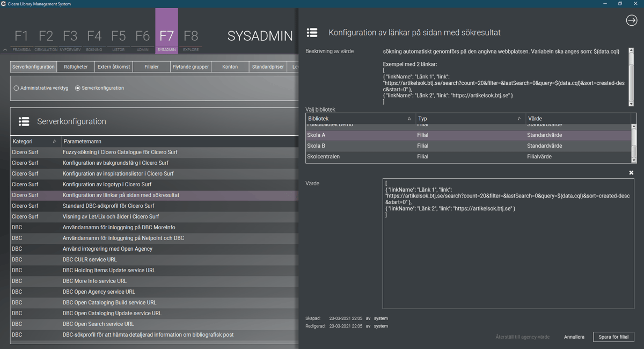Open the F8 Explore module
Viewport: 644px width, 349px height.
pos(191,40)
